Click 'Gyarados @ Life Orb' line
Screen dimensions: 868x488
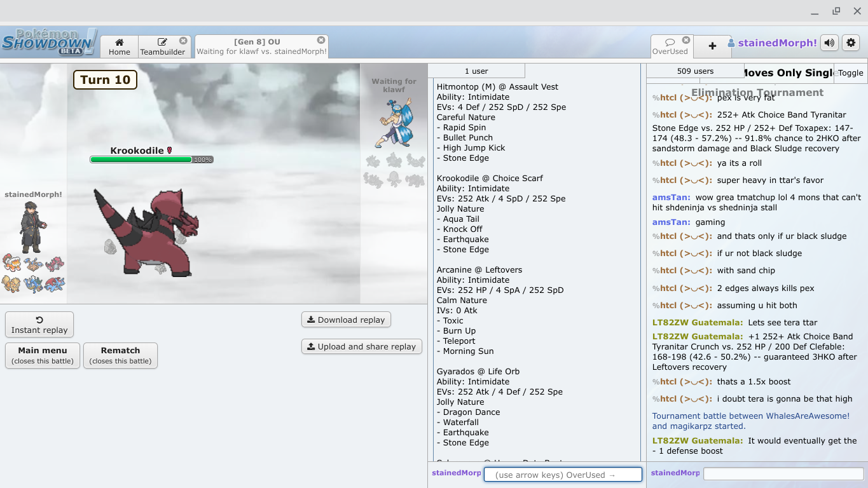pos(478,371)
